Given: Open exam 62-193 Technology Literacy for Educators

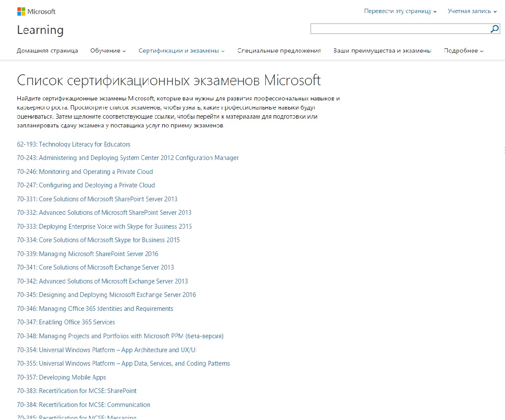Looking at the screenshot, I should pyautogui.click(x=74, y=144).
